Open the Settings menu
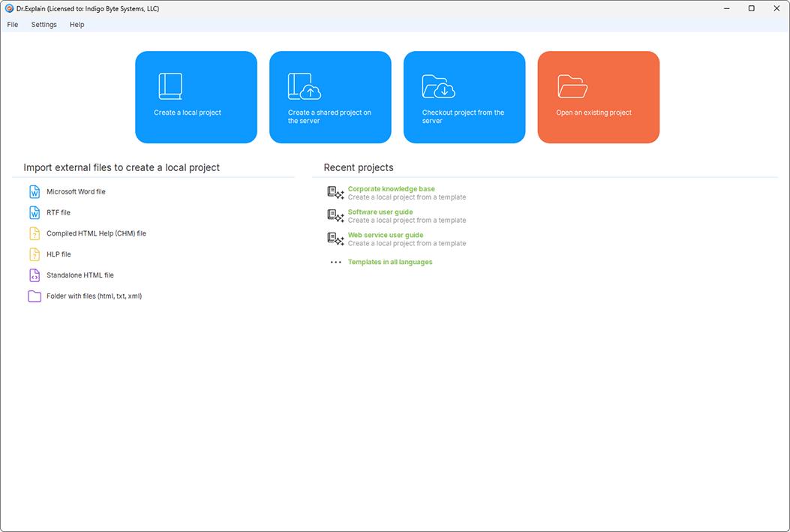The height and width of the screenshot is (532, 790). click(44, 25)
